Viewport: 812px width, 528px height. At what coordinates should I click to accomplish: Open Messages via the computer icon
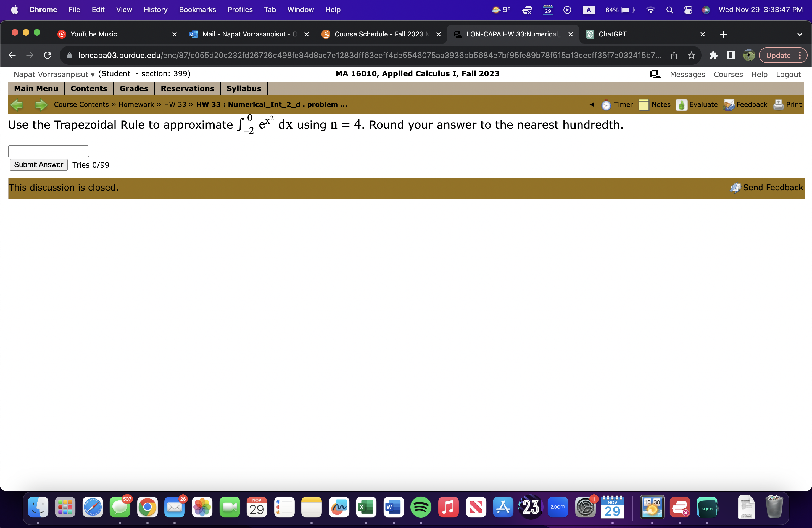point(655,74)
